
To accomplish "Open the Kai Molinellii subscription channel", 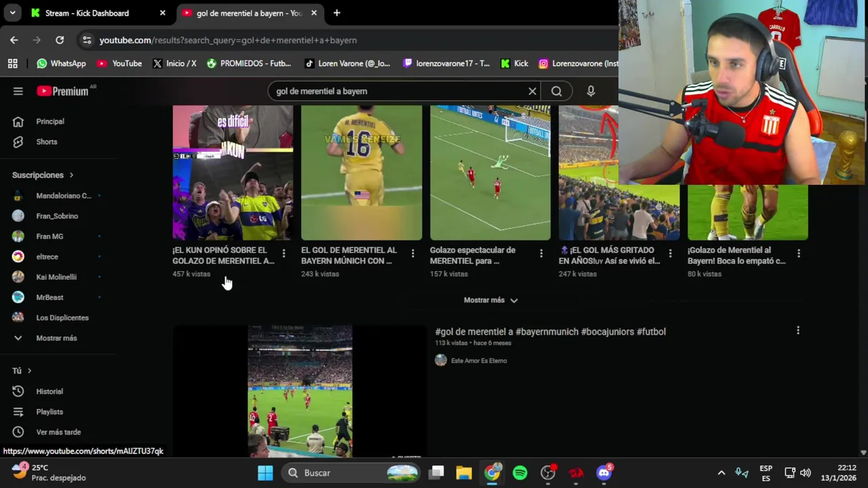I will [58, 277].
